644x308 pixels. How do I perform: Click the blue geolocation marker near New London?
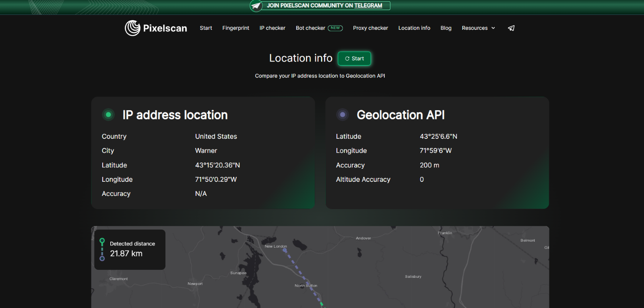(x=285, y=251)
